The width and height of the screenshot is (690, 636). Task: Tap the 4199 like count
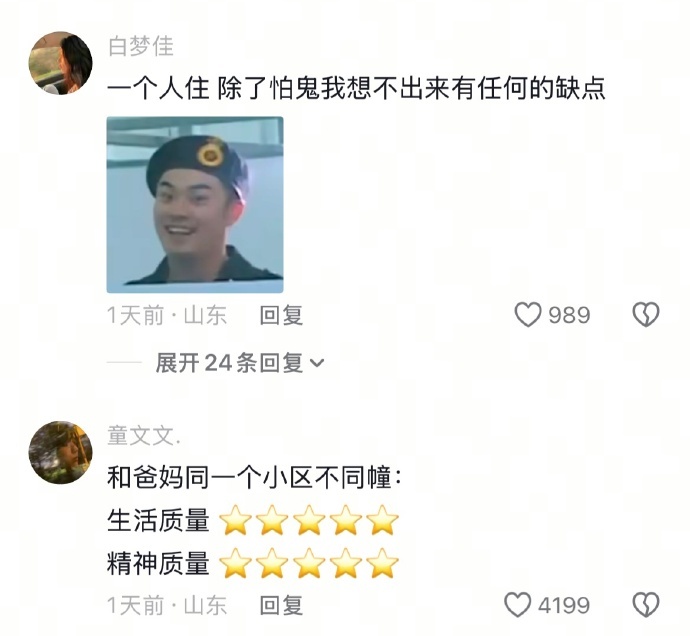[x=564, y=605]
